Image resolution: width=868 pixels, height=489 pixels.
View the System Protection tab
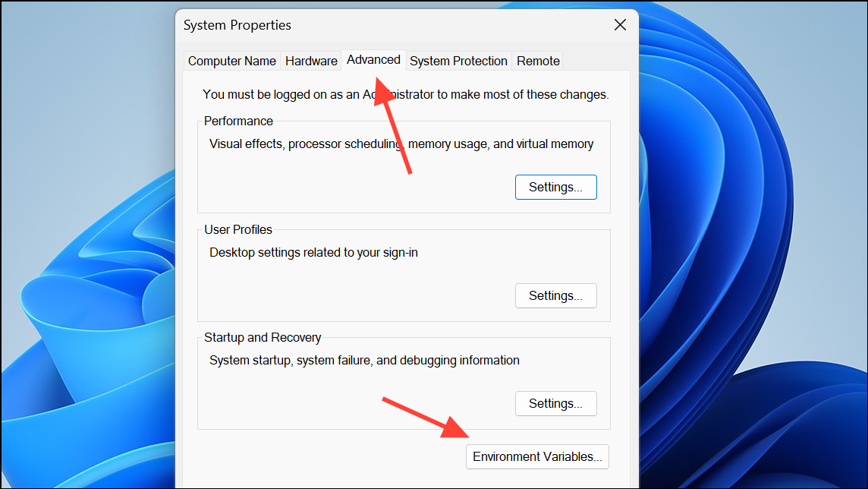[x=458, y=61]
